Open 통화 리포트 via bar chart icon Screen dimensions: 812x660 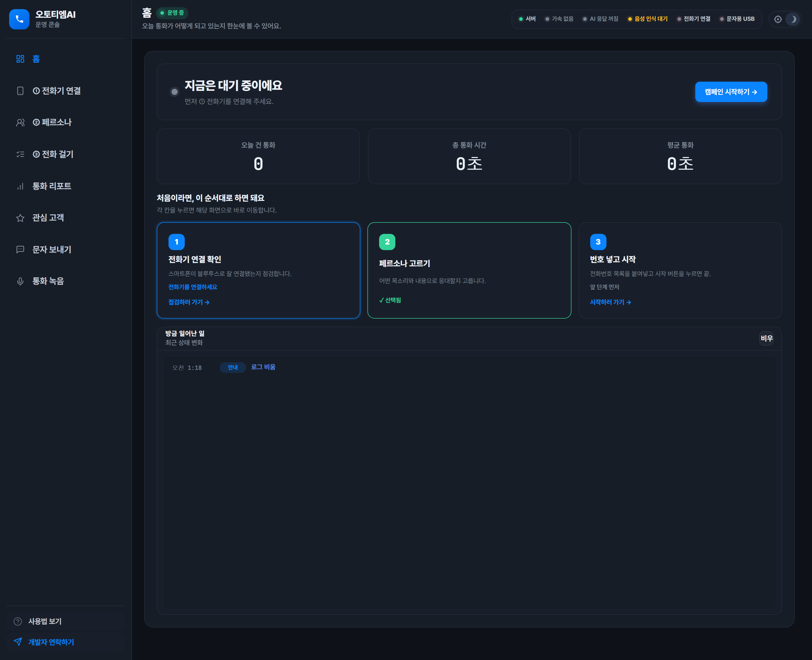[x=20, y=186]
